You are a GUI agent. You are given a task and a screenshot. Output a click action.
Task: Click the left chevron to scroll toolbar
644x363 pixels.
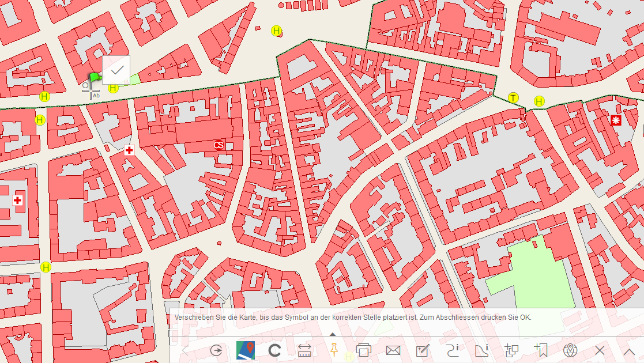(184, 350)
